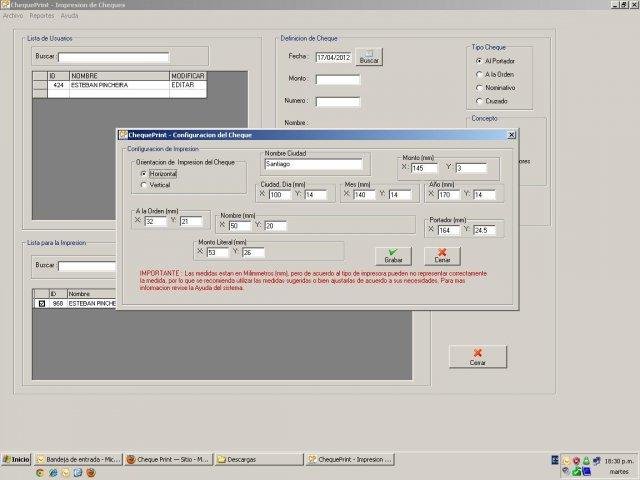This screenshot has width=640, height=480.
Task: Click the Cerrar button inside the Configuracion dialog
Action: [442, 256]
